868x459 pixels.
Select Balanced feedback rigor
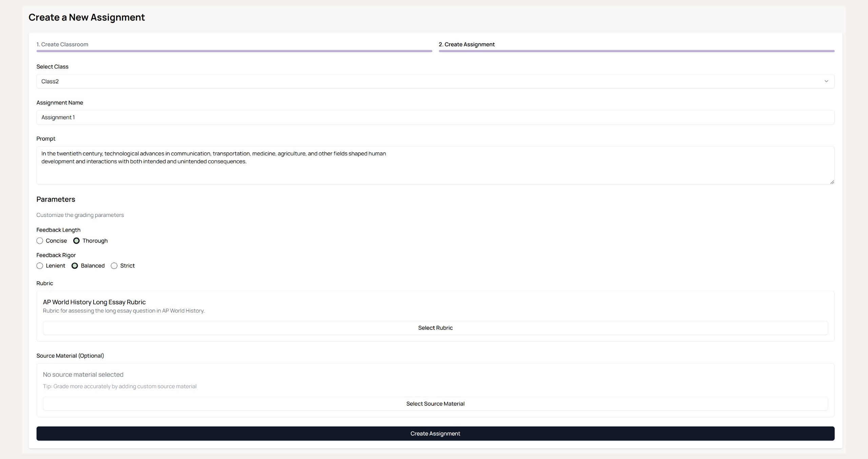(75, 266)
